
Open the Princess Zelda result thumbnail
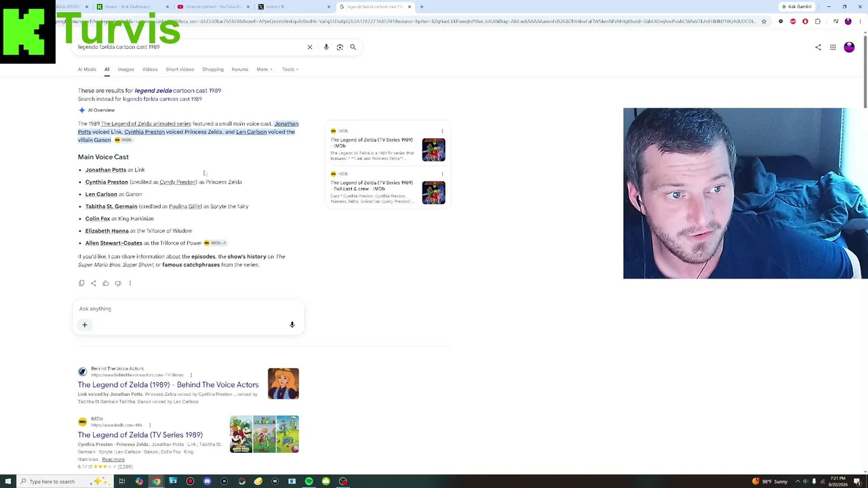click(283, 384)
